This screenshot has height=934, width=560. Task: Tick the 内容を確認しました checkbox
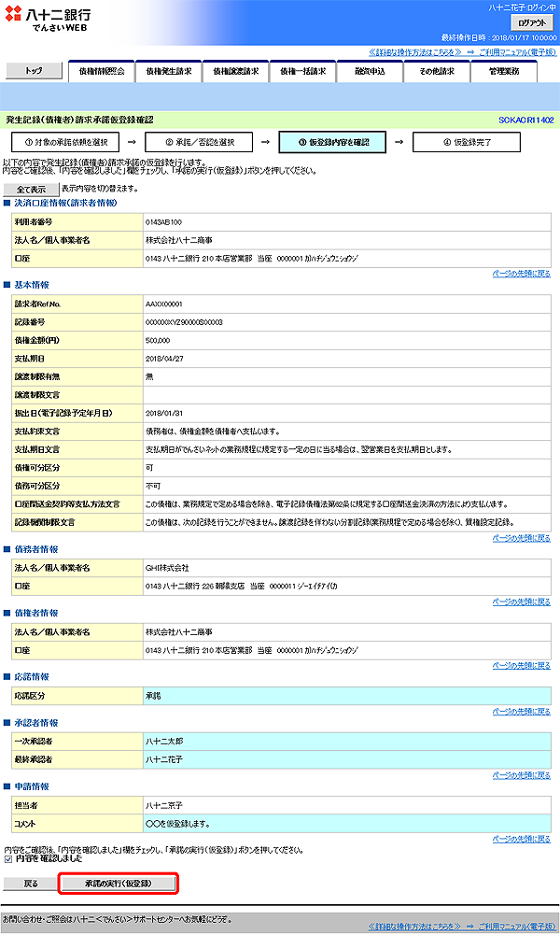pos(7,859)
